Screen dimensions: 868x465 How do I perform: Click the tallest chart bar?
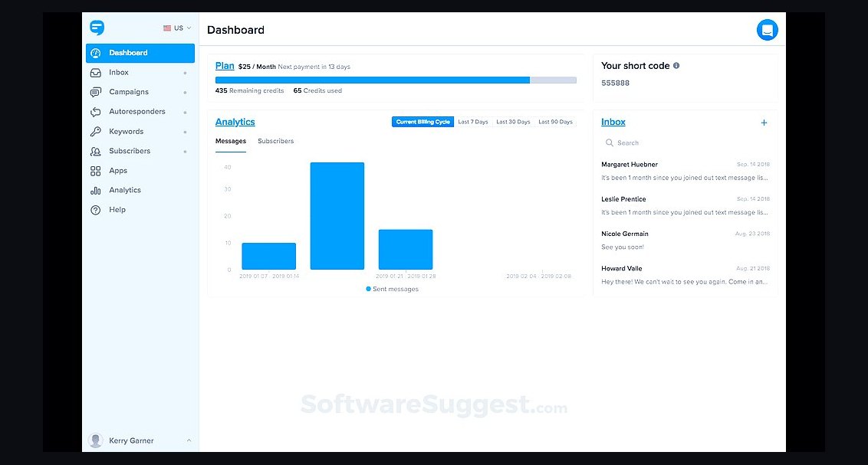click(x=337, y=216)
